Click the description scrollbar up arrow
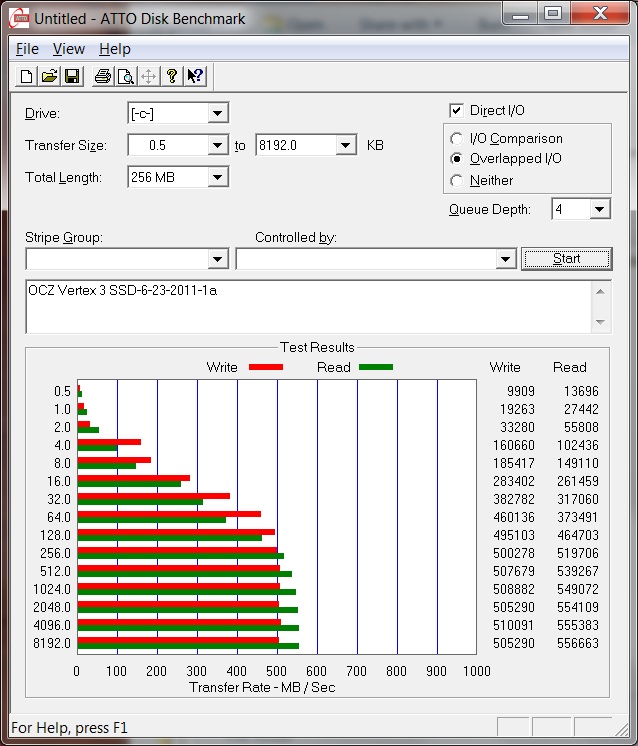638x746 pixels. (x=600, y=292)
